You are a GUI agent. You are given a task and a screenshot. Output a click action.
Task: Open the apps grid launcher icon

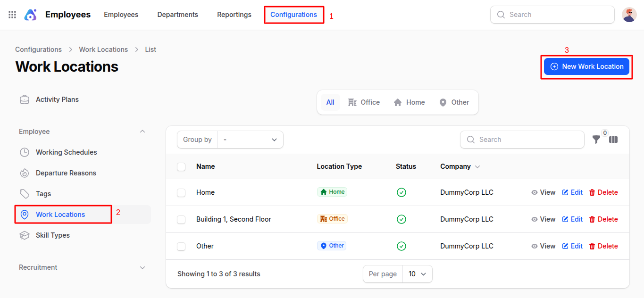click(12, 15)
